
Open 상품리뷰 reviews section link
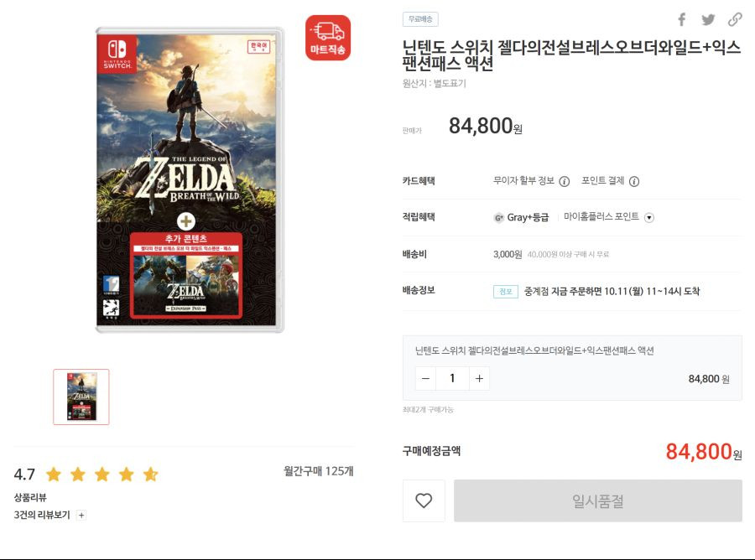coord(30,497)
